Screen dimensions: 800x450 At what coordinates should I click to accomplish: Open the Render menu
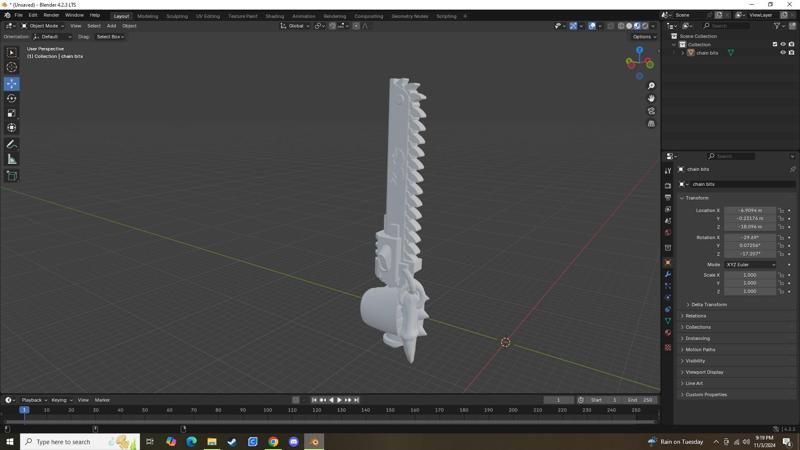pyautogui.click(x=51, y=15)
